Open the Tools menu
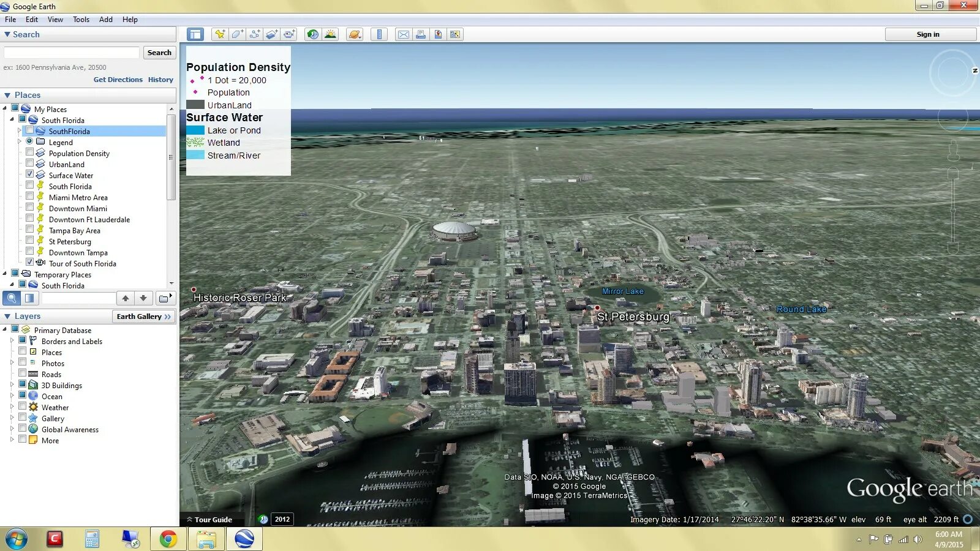 (81, 20)
